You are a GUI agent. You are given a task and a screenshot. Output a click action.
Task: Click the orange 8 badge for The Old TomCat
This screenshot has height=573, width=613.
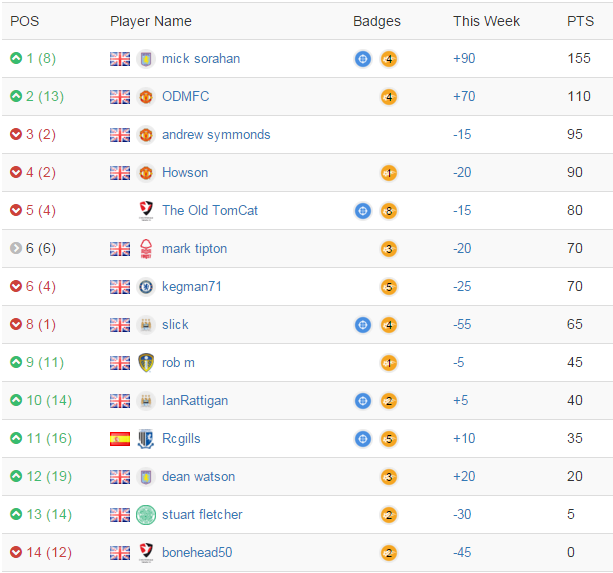[389, 211]
